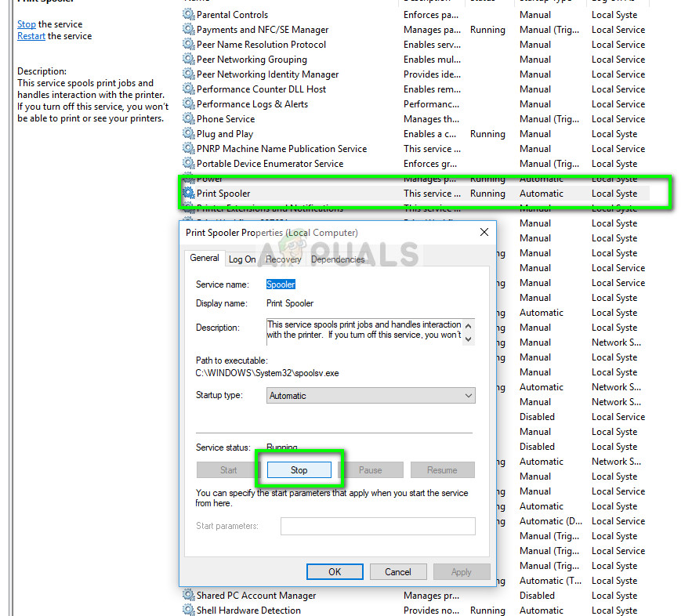Click the PNRP Machine Name Publication gear icon
This screenshot has height=616, width=692.
tap(188, 149)
